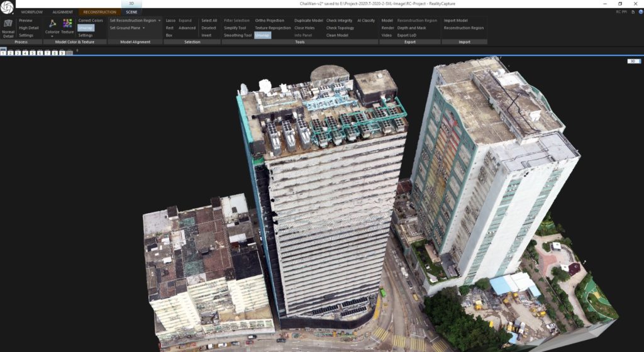This screenshot has height=352, width=644.
Task: Click Check Topology in Tools
Action: coord(340,28)
